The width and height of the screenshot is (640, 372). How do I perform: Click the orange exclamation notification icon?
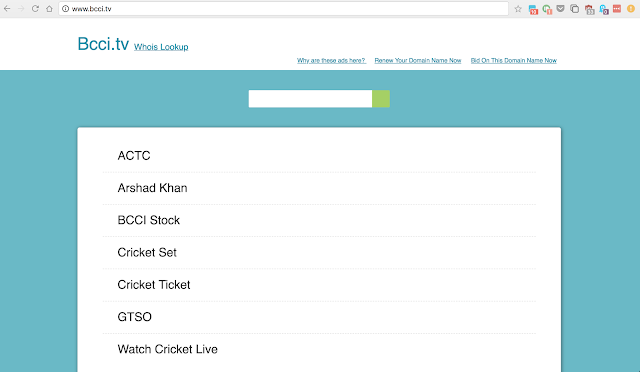coord(631,9)
